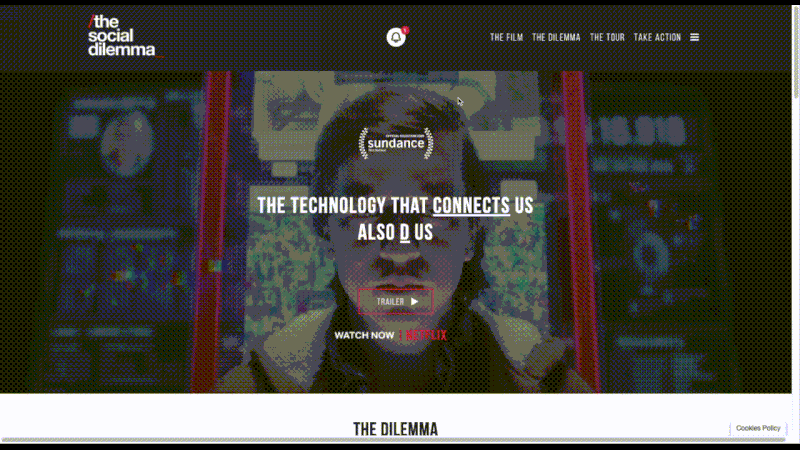
Task: Click the horizontal scrollbar at the bottom
Action: tap(396, 440)
